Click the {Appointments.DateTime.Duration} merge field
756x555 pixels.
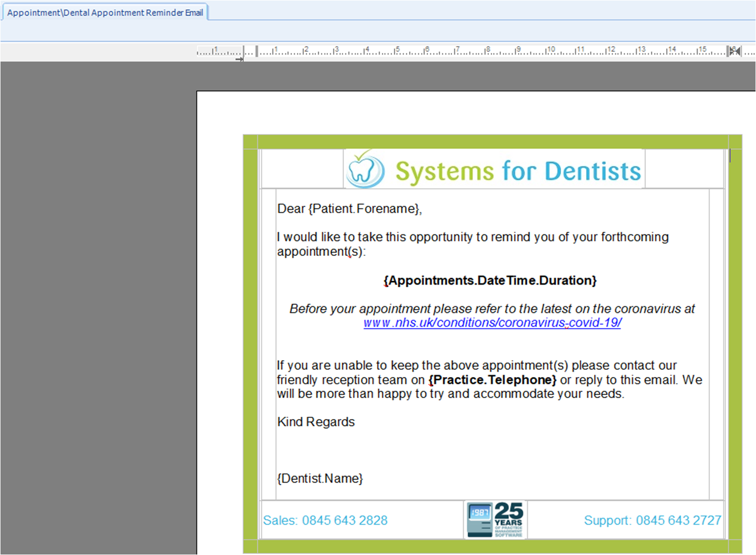(x=490, y=281)
